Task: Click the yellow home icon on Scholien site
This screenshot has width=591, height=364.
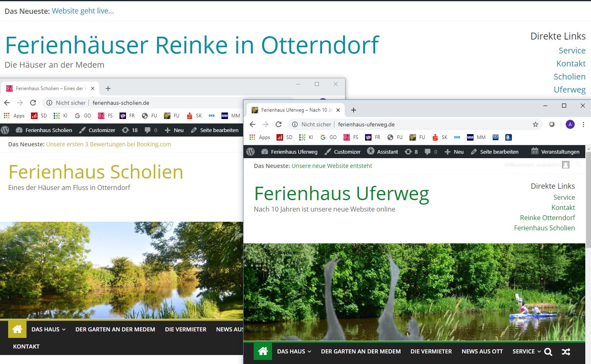Action: pos(17,329)
